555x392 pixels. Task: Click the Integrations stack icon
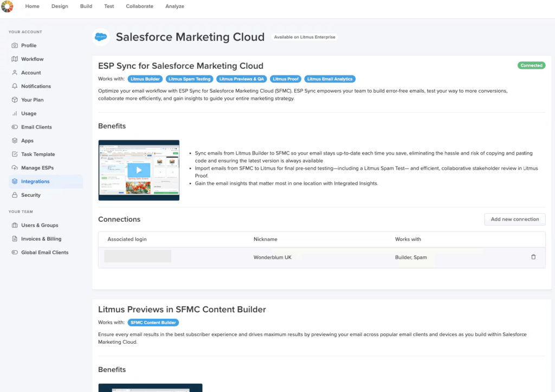point(15,181)
